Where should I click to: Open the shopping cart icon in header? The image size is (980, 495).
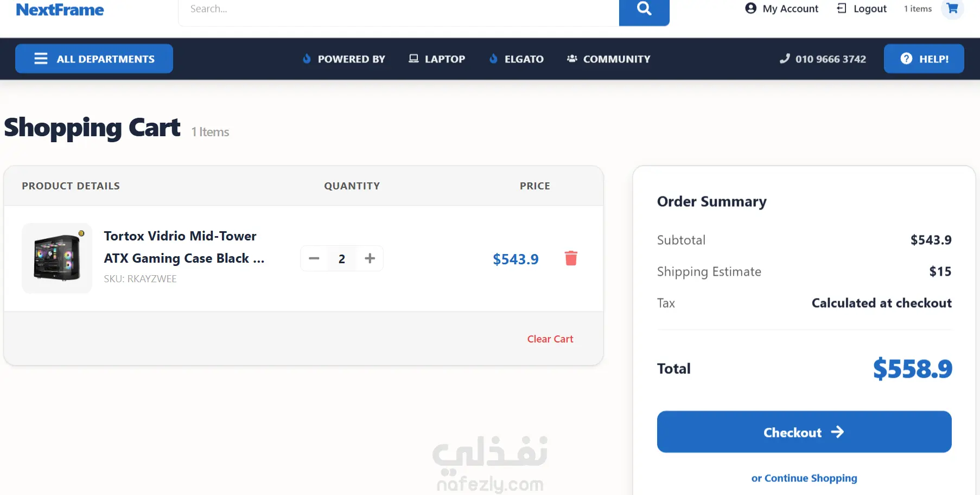coord(952,9)
